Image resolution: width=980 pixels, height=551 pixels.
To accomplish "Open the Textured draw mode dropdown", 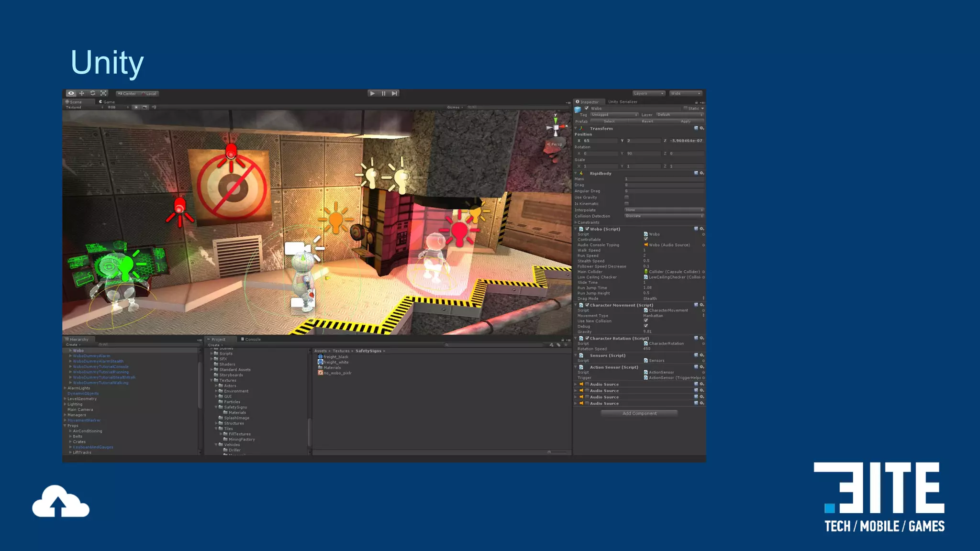I will 84,107.
